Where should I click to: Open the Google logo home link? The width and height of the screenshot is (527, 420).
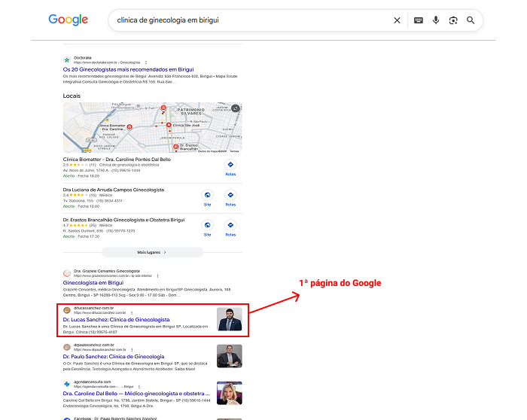pos(69,20)
